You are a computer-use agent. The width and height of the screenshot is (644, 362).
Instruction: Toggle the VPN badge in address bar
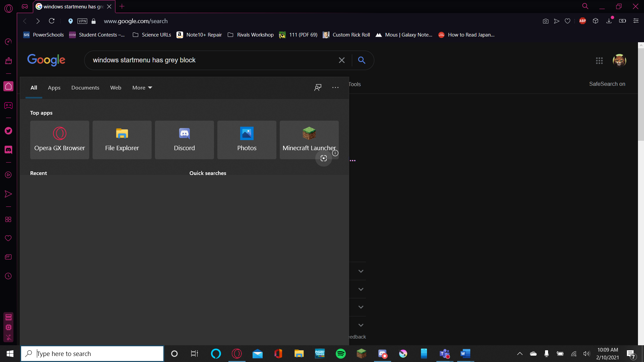coord(82,21)
